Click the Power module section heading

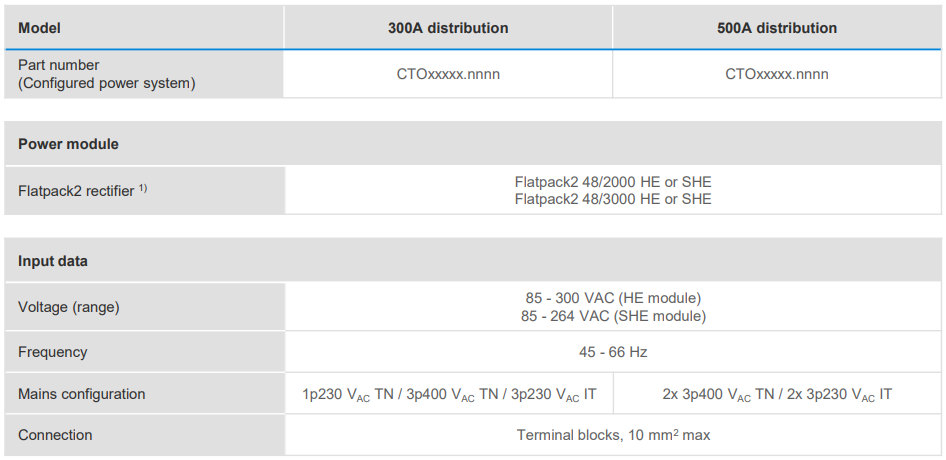[x=68, y=144]
